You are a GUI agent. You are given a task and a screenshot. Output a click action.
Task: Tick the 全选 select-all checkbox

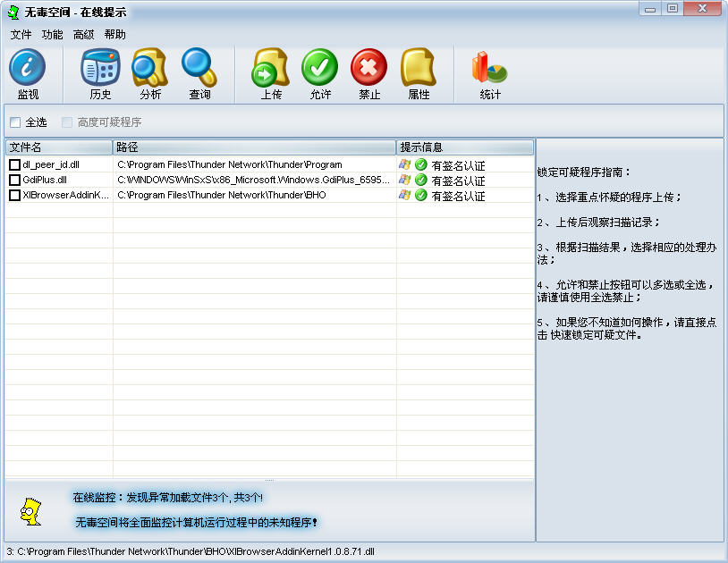pyautogui.click(x=15, y=122)
